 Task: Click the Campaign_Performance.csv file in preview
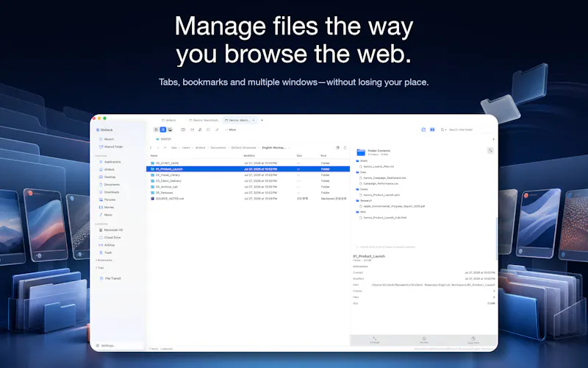tap(379, 183)
